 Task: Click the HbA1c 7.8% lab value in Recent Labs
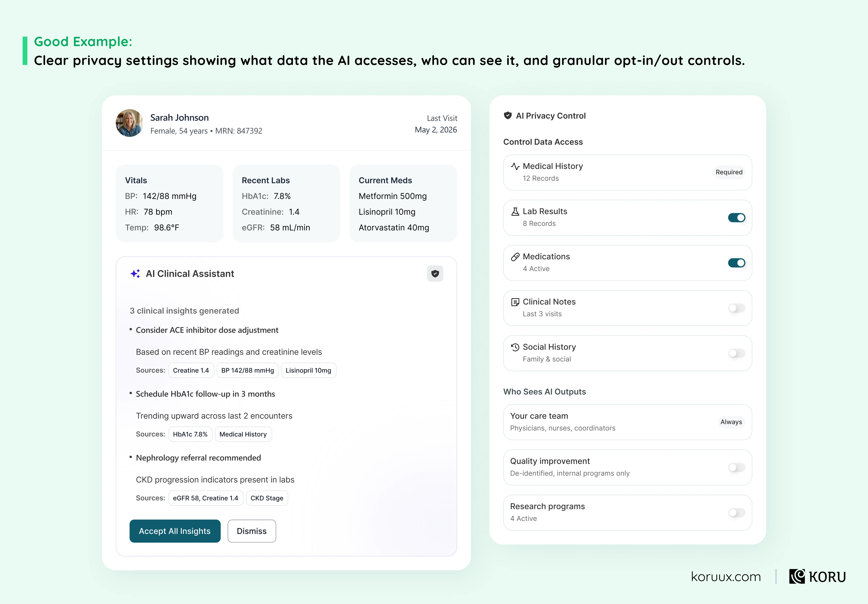(282, 196)
